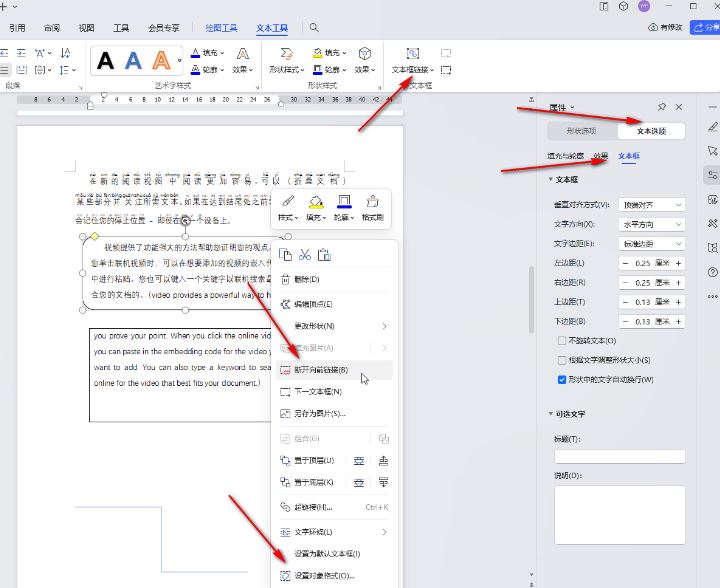This screenshot has width=720, height=588.
Task: Click the purple user avatar in the title bar
Action: (644, 6)
